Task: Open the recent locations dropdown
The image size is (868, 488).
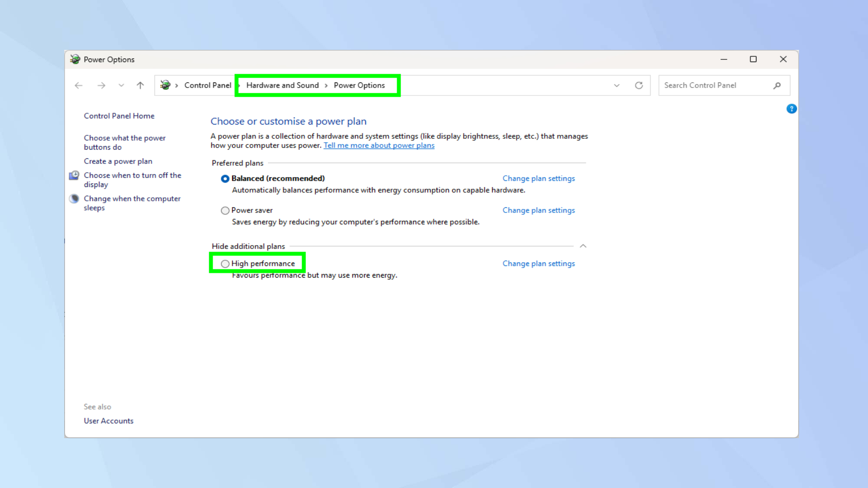Action: 121,85
